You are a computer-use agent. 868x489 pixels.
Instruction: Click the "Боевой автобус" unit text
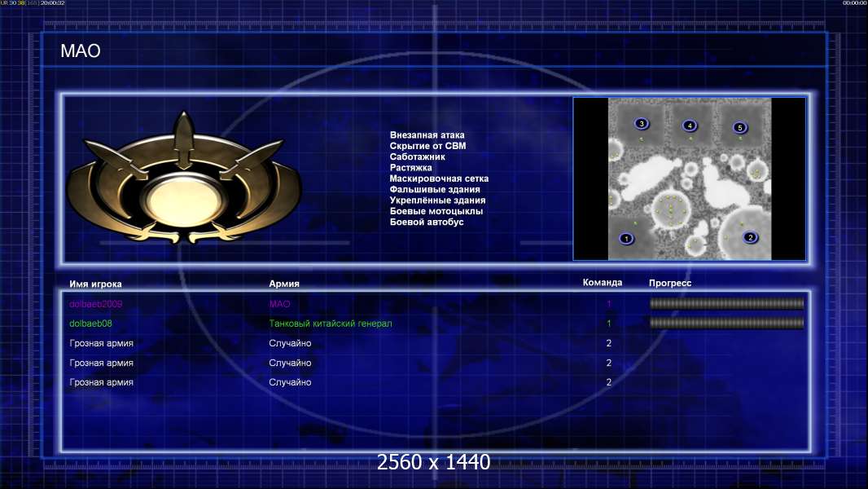[426, 222]
